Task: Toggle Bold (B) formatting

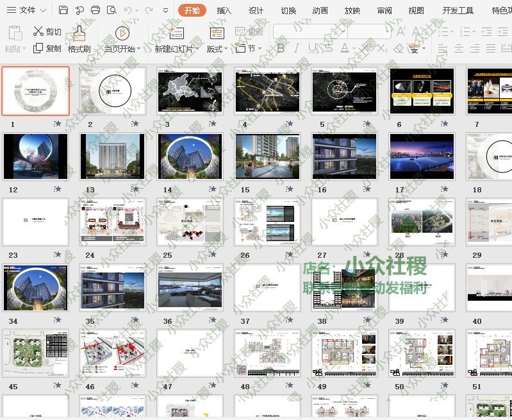Action: (x=281, y=48)
